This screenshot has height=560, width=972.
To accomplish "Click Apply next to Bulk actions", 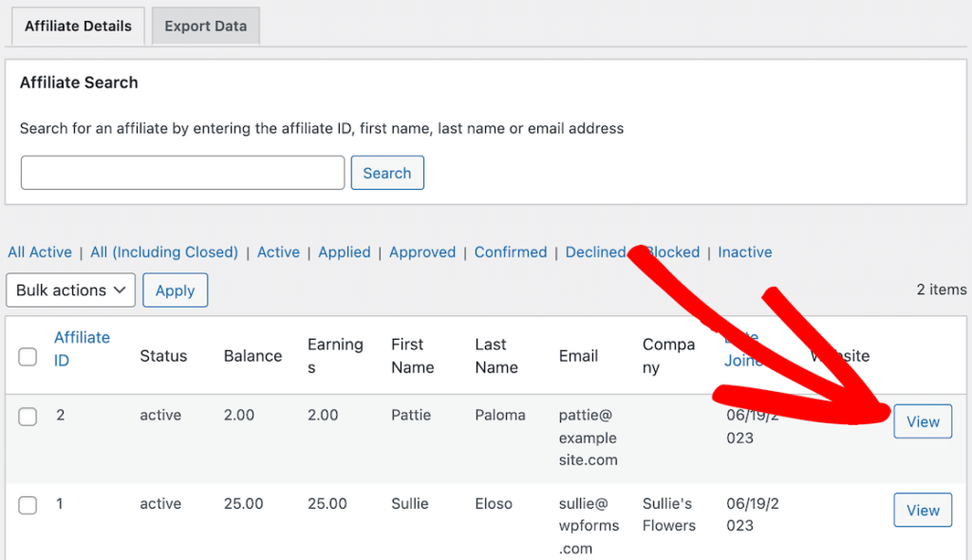I will [175, 289].
